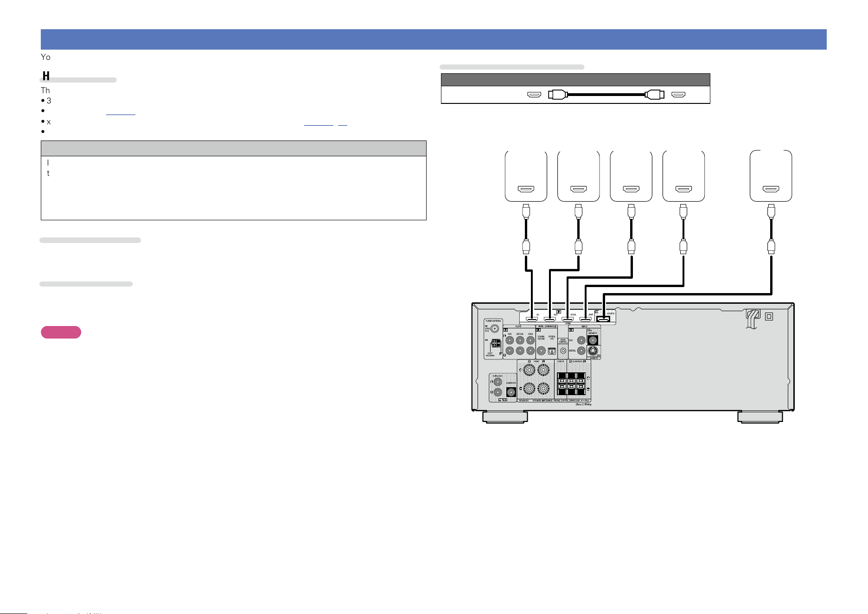Image resolution: width=868 pixels, height=614 pixels.
Task: Click the COAXIAL digital audio input jack
Action: pyautogui.click(x=541, y=351)
